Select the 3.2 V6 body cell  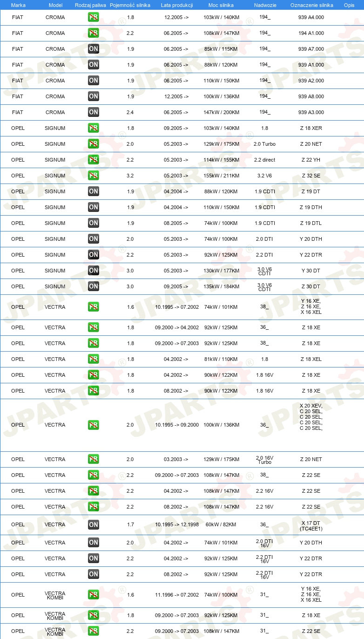point(265,176)
